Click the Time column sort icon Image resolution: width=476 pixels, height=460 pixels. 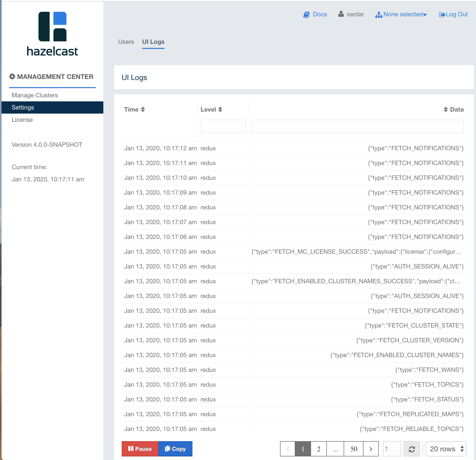coord(143,110)
